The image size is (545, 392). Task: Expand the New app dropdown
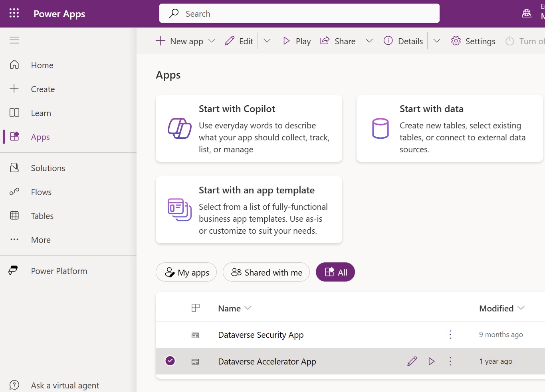point(212,41)
